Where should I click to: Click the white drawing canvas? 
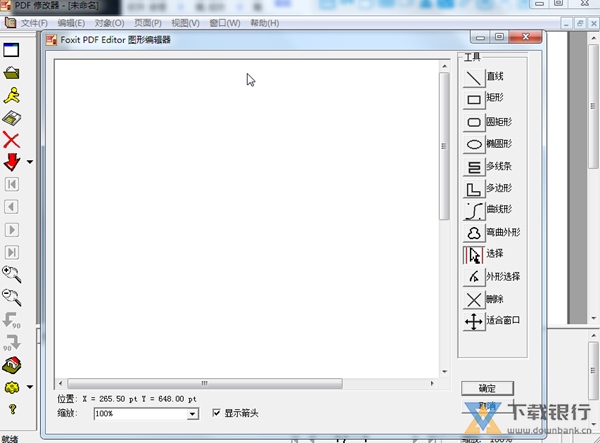246,218
